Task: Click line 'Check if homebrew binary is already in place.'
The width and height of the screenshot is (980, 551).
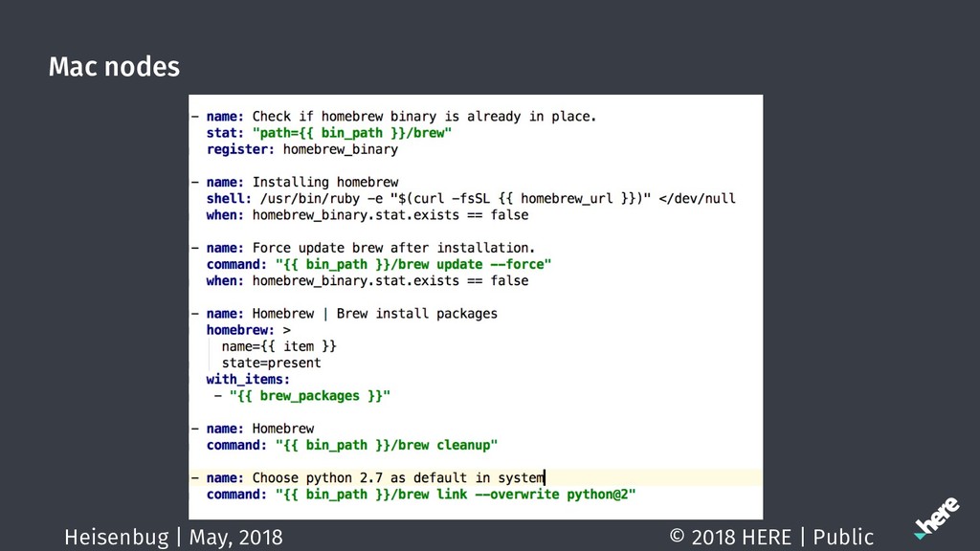Action: [393, 117]
